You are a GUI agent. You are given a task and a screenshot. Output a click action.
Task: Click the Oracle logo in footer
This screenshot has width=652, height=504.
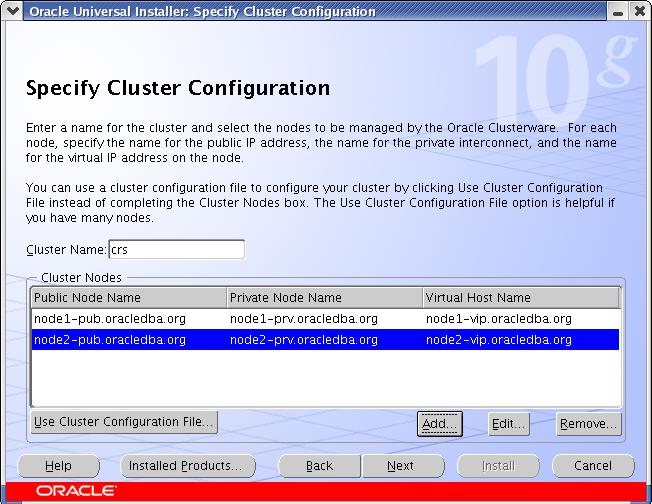click(76, 491)
